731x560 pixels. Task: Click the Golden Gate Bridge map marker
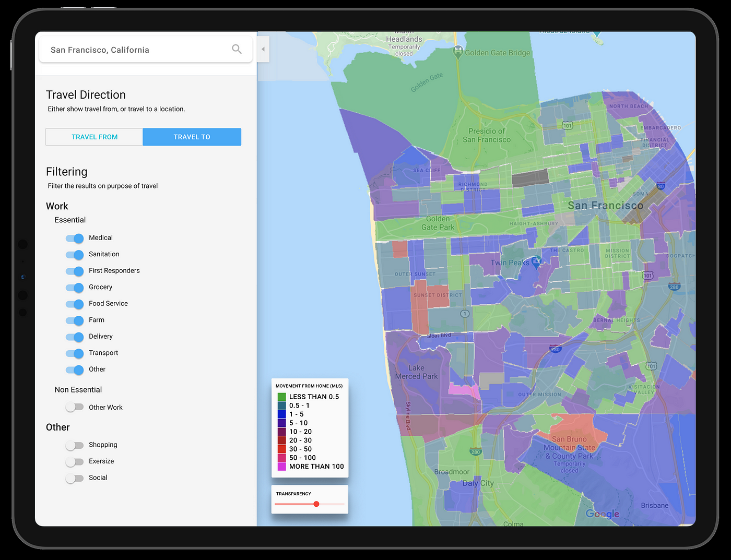coord(458,52)
